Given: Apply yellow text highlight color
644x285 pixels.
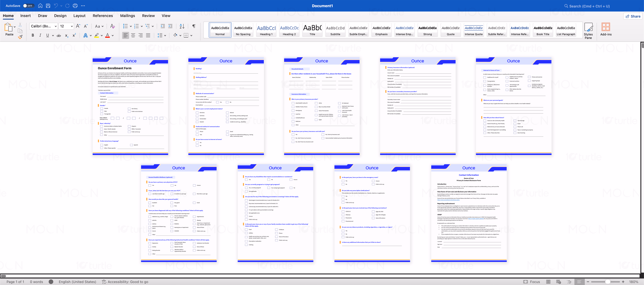Looking at the screenshot, I should (96, 35).
